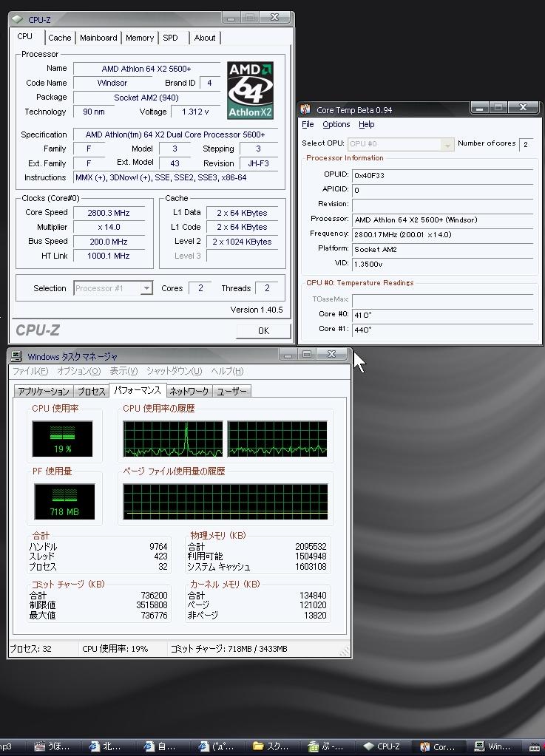Switch to the Cache tab in CPU-Z
545x756 pixels.
(x=60, y=38)
